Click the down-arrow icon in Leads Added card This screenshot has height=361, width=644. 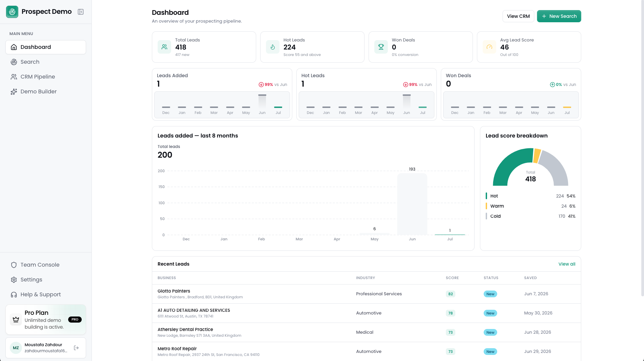261,85
